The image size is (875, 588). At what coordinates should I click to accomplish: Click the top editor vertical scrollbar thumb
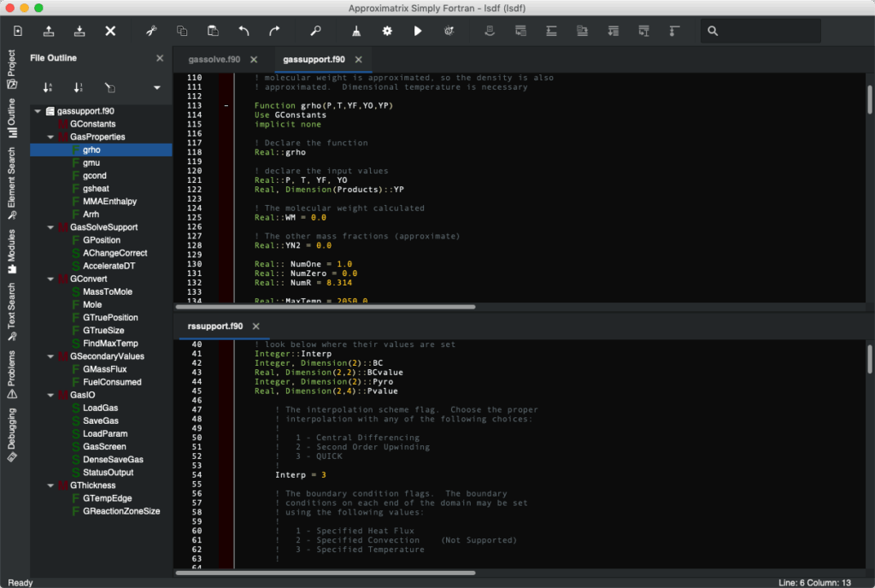(869, 99)
